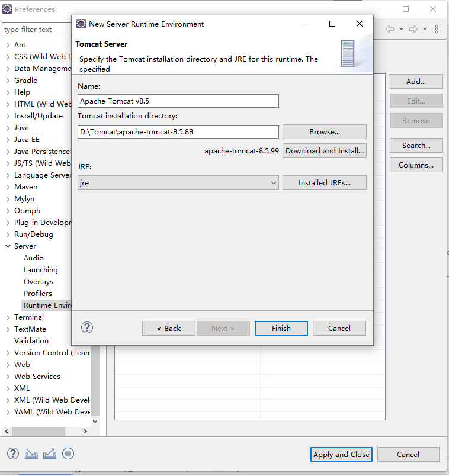Cancel the New Server Runtime dialog
449x476 pixels.
[339, 329]
